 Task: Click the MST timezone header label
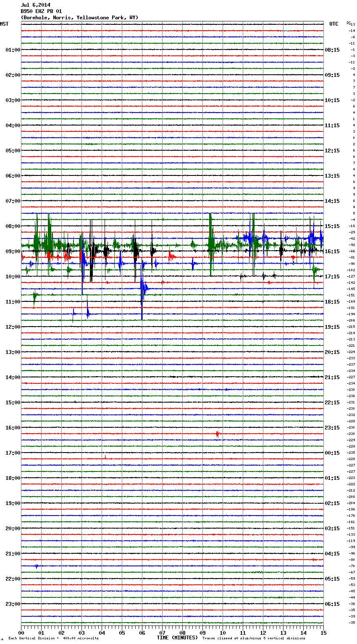tap(4, 24)
